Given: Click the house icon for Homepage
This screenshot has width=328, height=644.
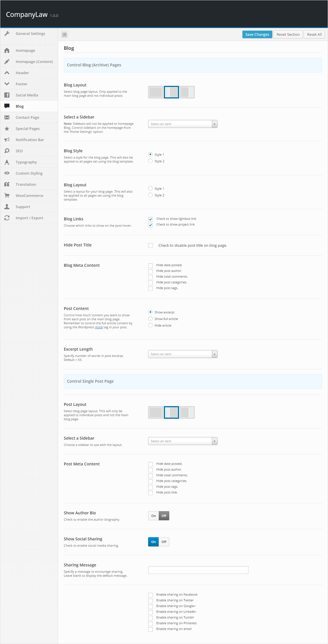Looking at the screenshot, I should point(7,50).
